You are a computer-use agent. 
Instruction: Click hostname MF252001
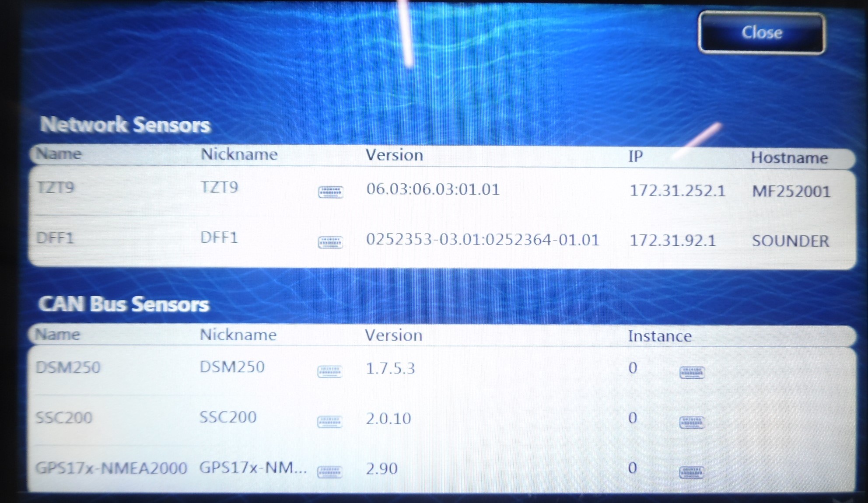[x=791, y=192]
